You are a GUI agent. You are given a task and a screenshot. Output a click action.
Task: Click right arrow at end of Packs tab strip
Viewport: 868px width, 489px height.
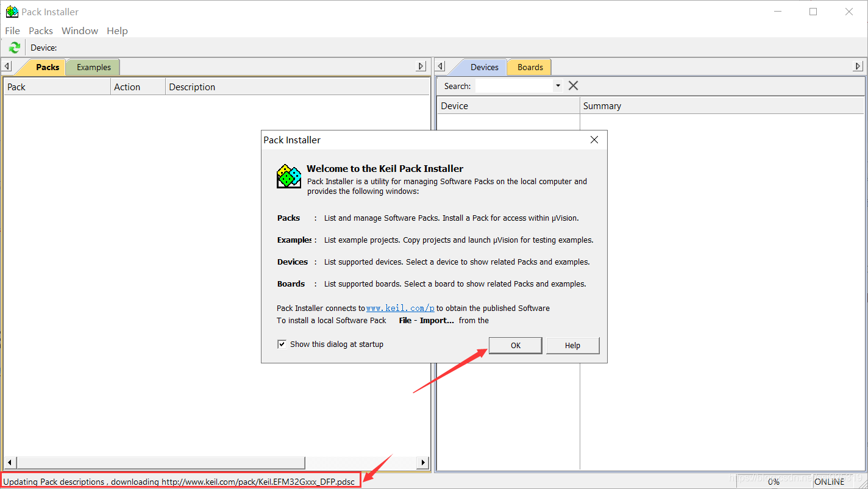pos(421,66)
